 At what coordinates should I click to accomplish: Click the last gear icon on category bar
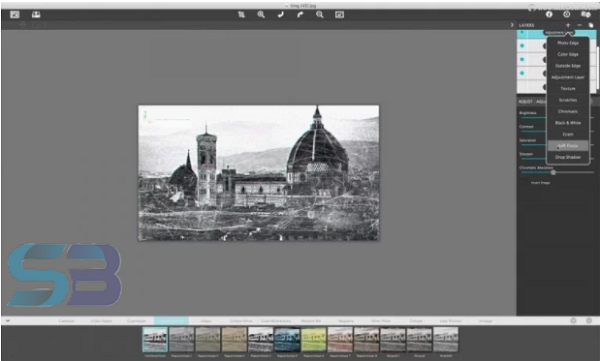pos(589,321)
